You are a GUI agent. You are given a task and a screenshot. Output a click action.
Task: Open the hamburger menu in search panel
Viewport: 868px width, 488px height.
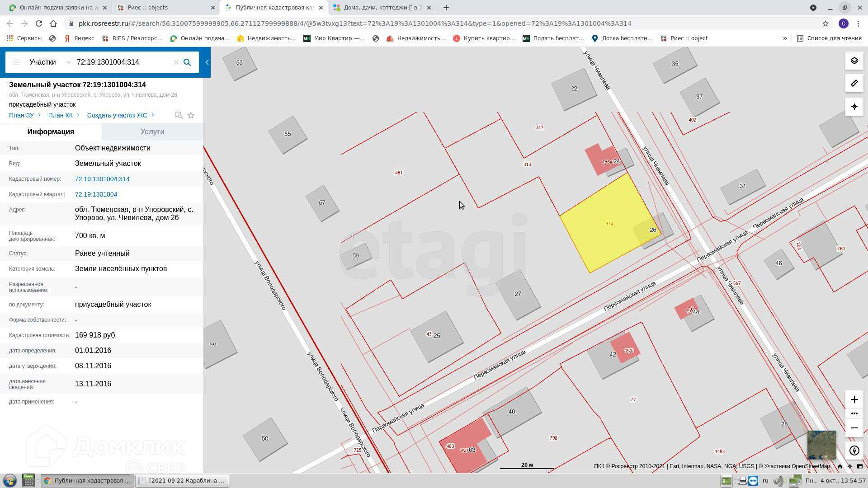coord(16,62)
